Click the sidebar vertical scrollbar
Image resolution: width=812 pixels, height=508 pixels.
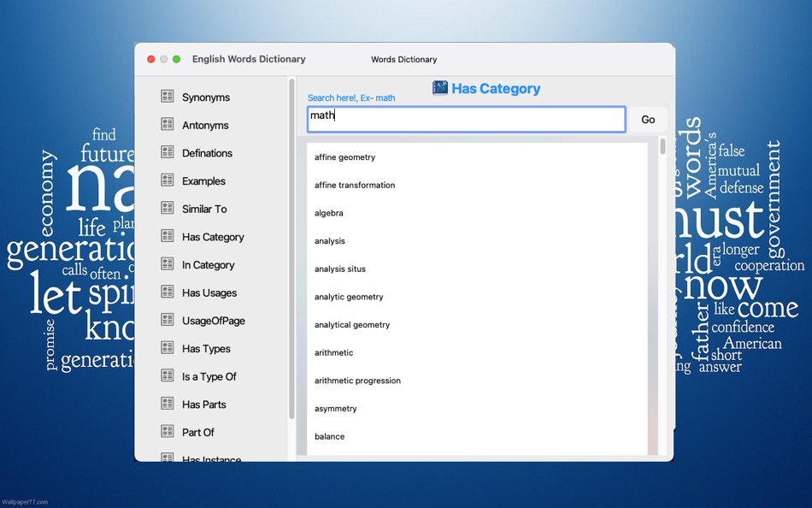[291, 249]
